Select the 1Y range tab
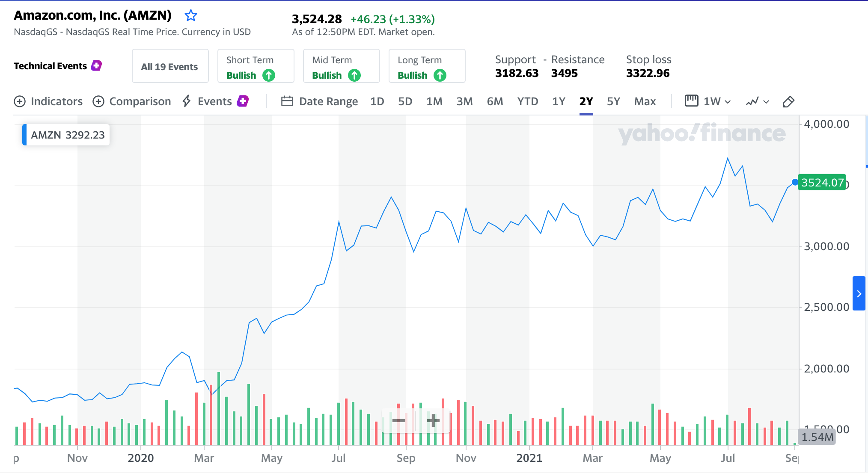Image resolution: width=868 pixels, height=473 pixels. (559, 101)
